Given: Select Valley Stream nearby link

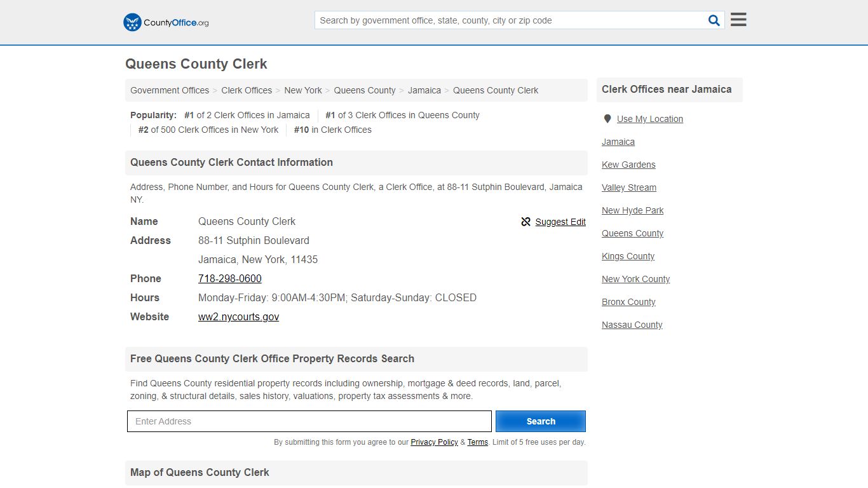Looking at the screenshot, I should tap(629, 187).
